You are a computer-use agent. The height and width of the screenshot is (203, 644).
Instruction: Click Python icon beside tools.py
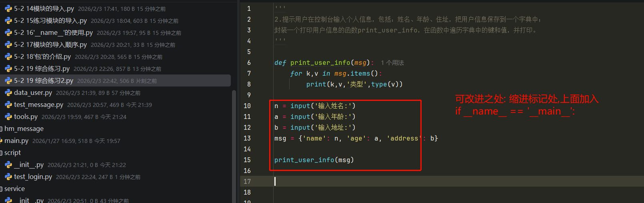click(8, 117)
